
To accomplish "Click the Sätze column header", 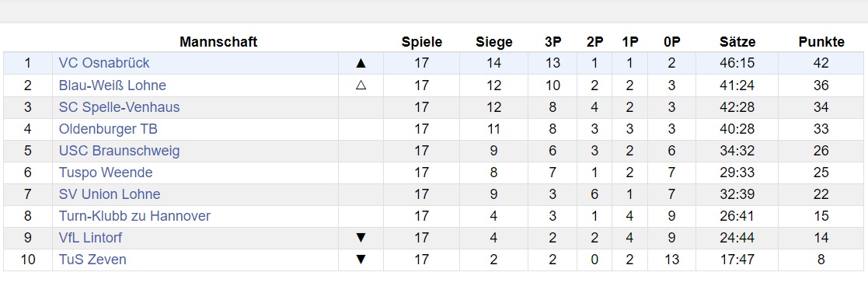I will click(737, 42).
